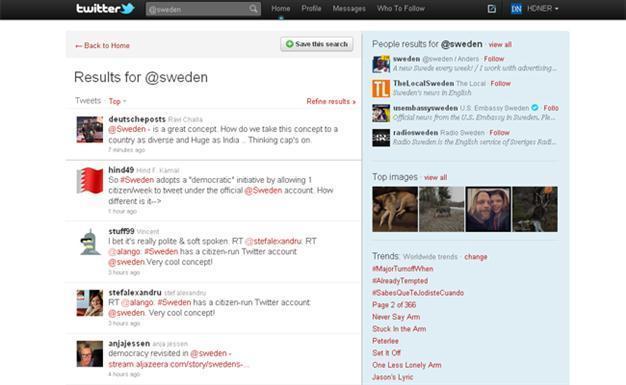Open the #SabesQueTeJodisteCuando trend

tap(418, 293)
